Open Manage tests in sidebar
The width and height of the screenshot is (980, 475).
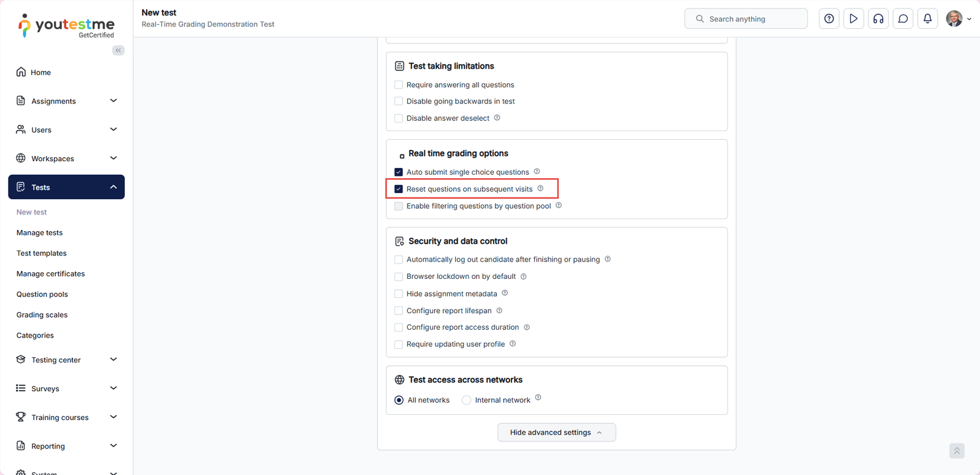40,233
